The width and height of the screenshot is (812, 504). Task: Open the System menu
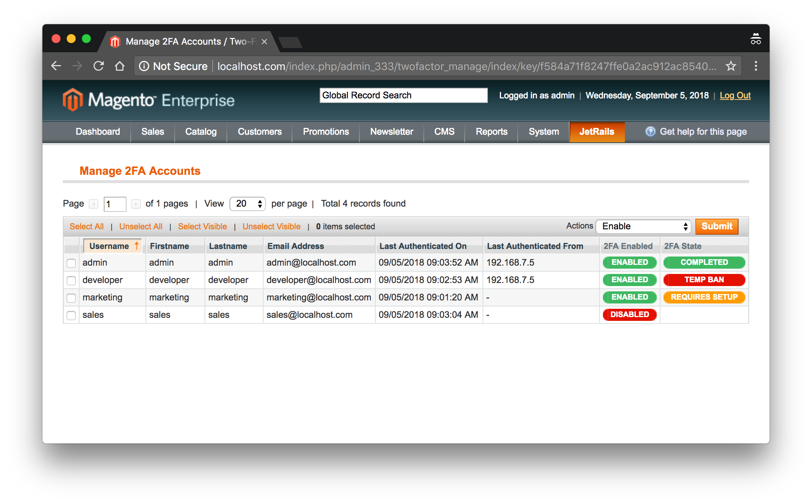(543, 132)
